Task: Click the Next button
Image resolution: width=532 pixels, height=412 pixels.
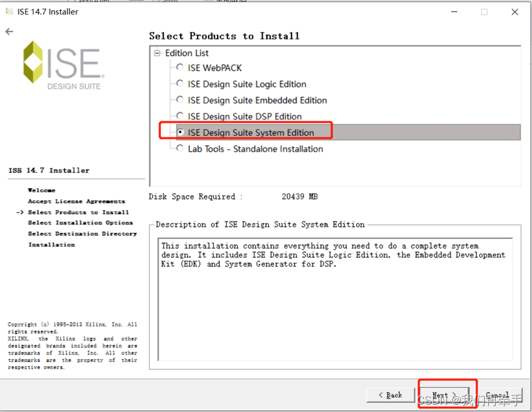Action: pyautogui.click(x=445, y=395)
